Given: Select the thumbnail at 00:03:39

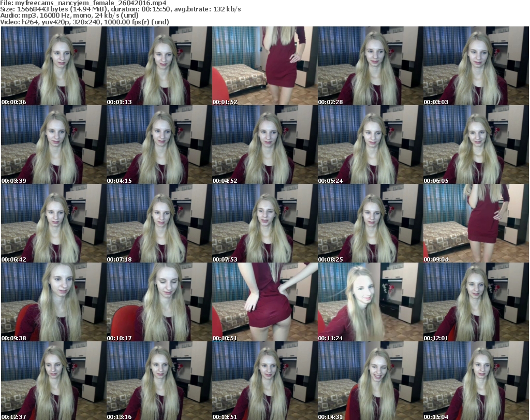Looking at the screenshot, I should click(54, 144).
